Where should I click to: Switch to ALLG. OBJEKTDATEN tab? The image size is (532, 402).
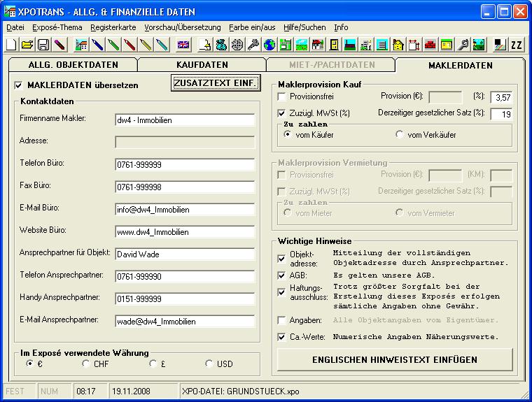click(73, 65)
